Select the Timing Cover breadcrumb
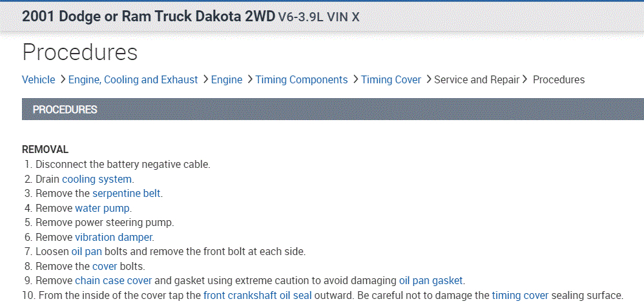This screenshot has height=308, width=644. 391,80
